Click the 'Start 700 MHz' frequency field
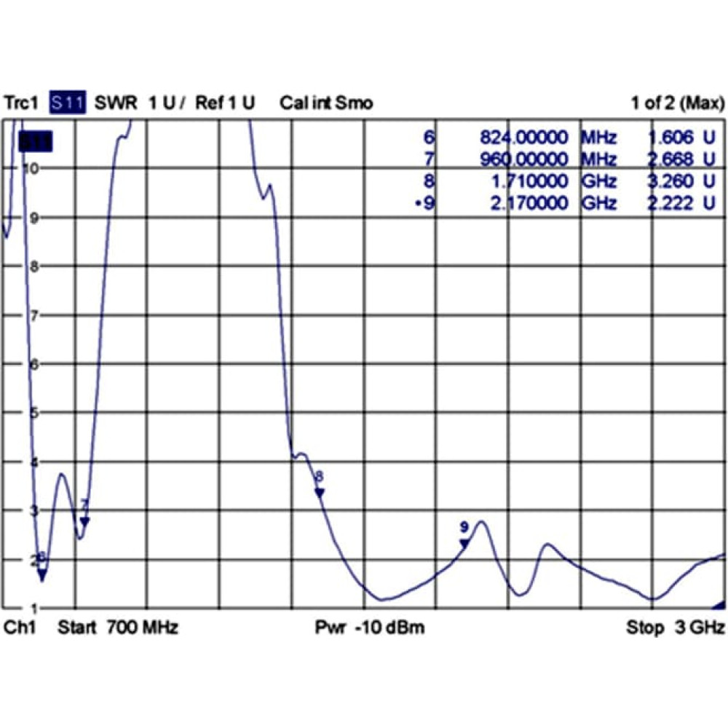The image size is (728, 728). (118, 628)
